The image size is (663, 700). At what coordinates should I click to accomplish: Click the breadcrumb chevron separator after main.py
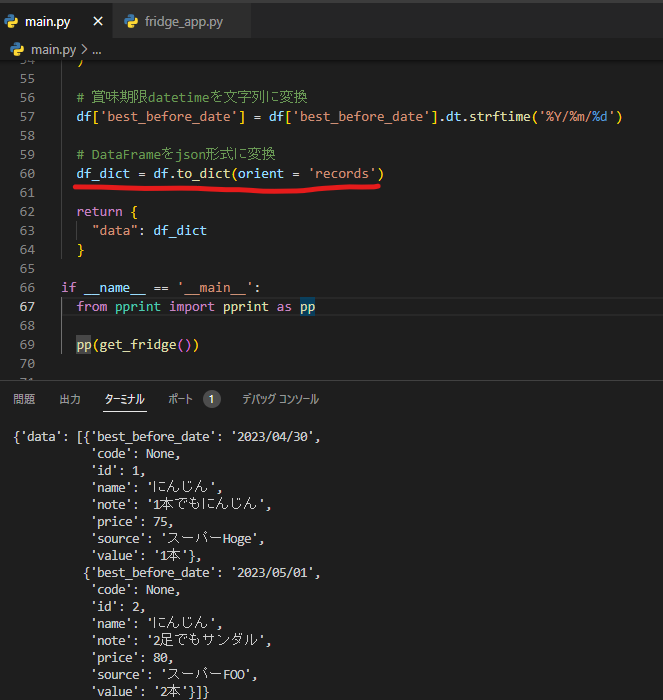coord(84,49)
